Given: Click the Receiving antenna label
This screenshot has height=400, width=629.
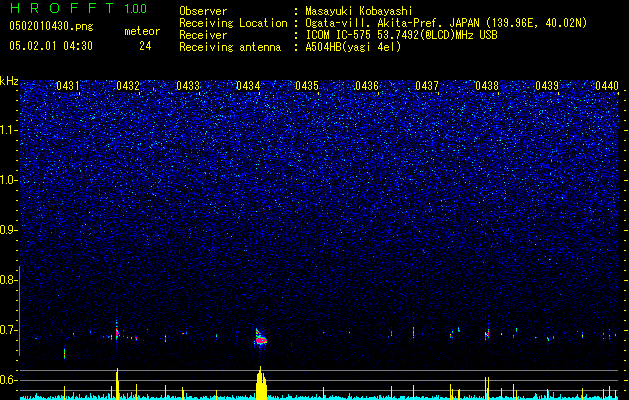Looking at the screenshot, I should pos(230,47).
